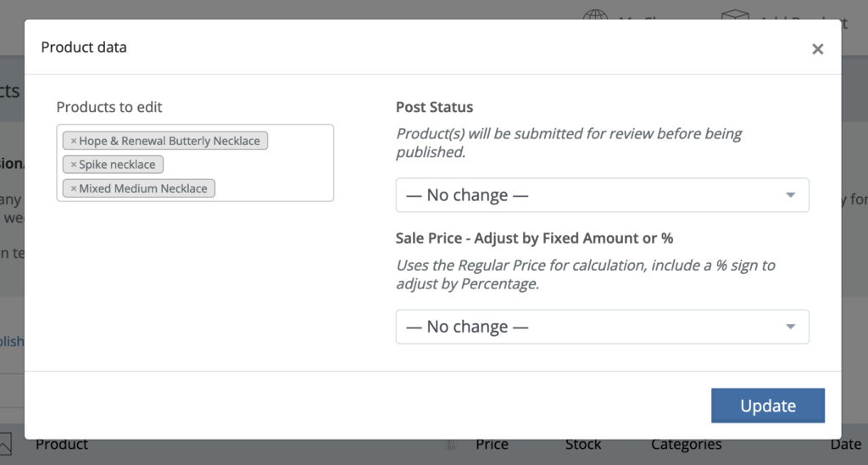
Task: Click the Sale Price dropdown arrow
Action: tap(790, 327)
